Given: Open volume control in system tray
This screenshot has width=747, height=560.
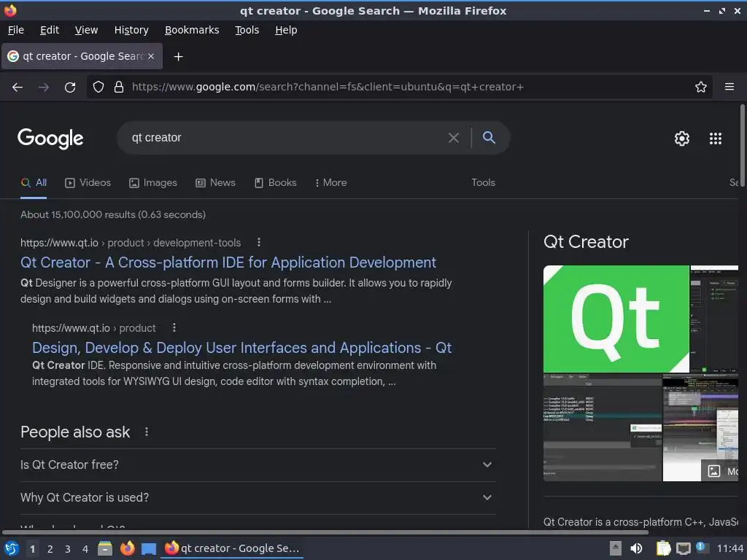Looking at the screenshot, I should (x=636, y=548).
